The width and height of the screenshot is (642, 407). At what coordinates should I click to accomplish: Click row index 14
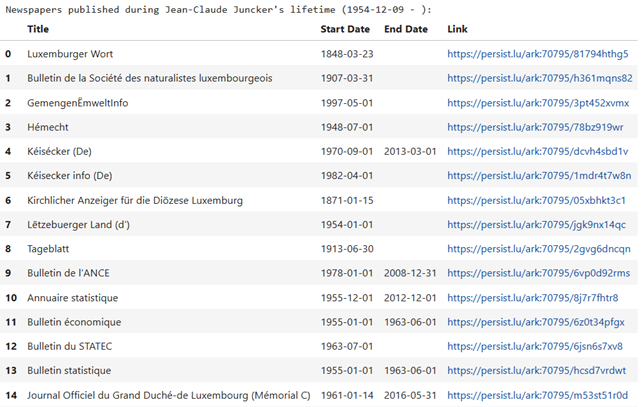pos(11,395)
